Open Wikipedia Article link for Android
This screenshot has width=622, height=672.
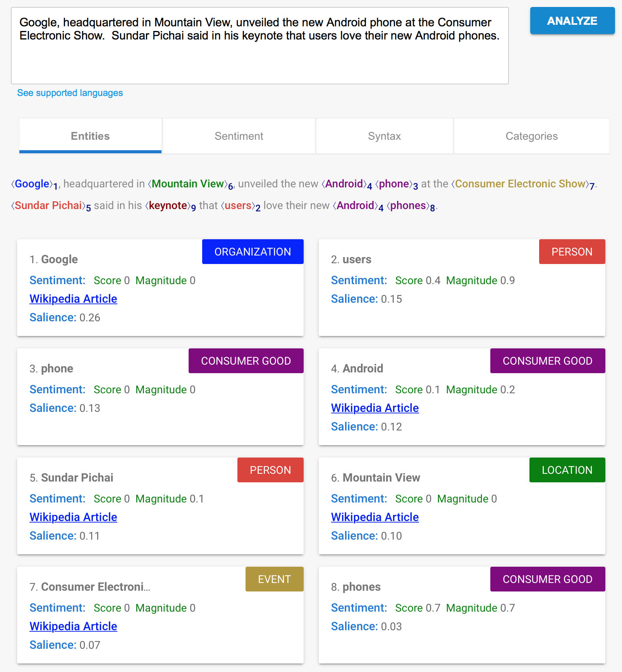[x=375, y=408]
